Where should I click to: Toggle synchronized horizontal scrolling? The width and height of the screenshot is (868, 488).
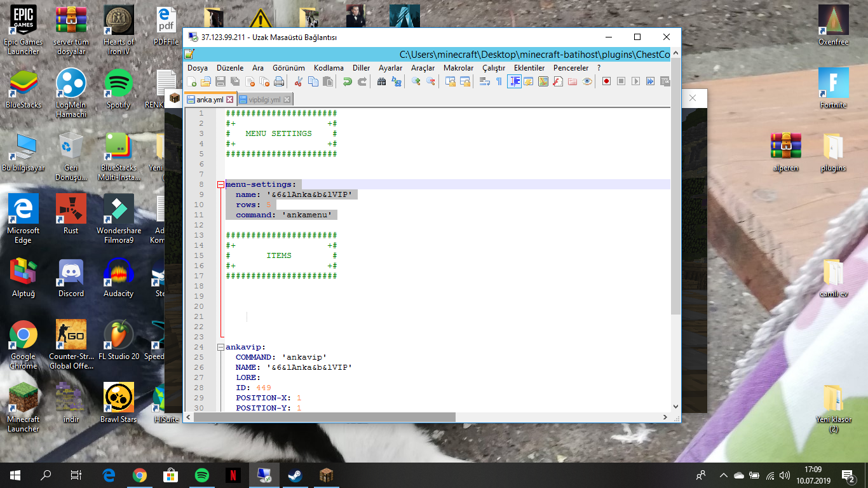465,81
